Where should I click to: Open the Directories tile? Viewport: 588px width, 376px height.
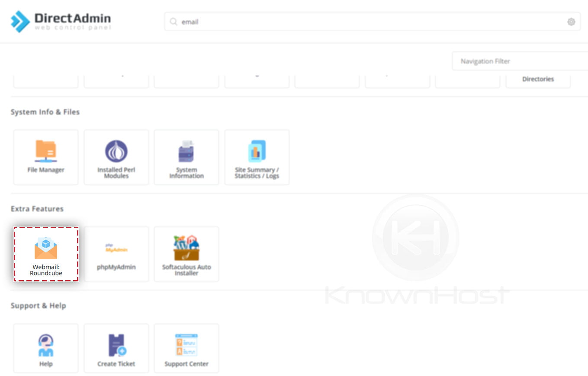(x=538, y=78)
